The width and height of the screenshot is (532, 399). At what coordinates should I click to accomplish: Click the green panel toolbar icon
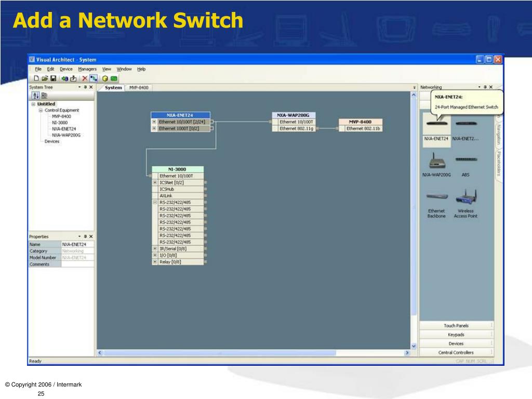pos(114,78)
